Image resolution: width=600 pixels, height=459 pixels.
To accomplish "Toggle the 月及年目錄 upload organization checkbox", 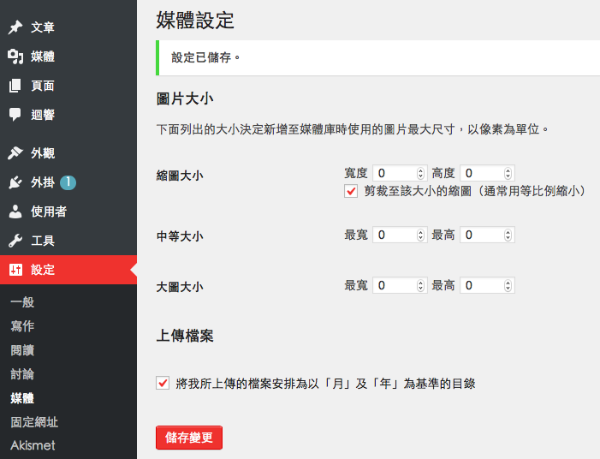I will 163,383.
